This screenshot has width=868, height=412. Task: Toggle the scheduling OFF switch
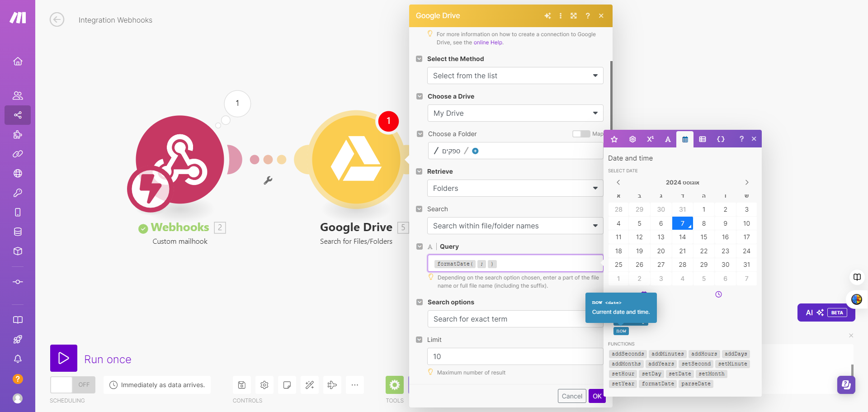[x=73, y=385]
